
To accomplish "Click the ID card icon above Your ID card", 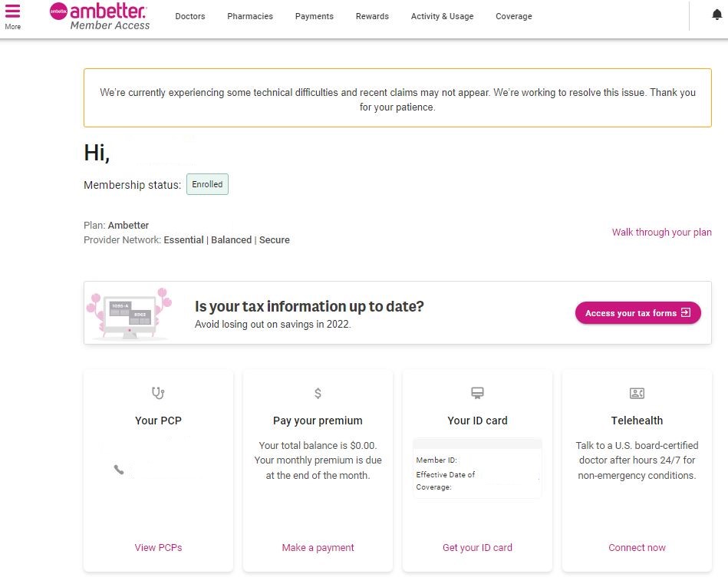I will click(477, 393).
